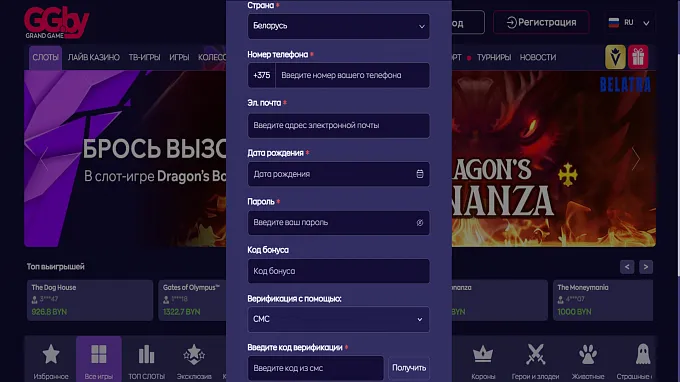Viewport: 680px width, 382px height.
Task: Open the Животные paw category
Action: click(x=588, y=360)
